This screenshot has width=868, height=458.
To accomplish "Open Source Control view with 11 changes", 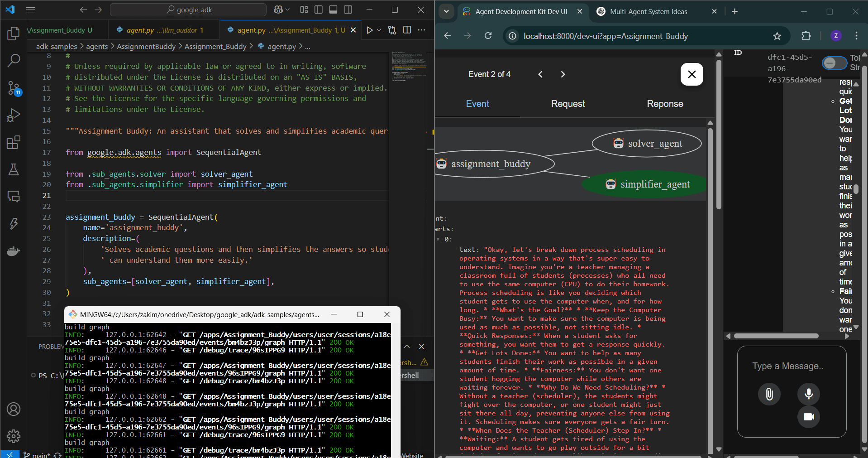I will [14, 88].
